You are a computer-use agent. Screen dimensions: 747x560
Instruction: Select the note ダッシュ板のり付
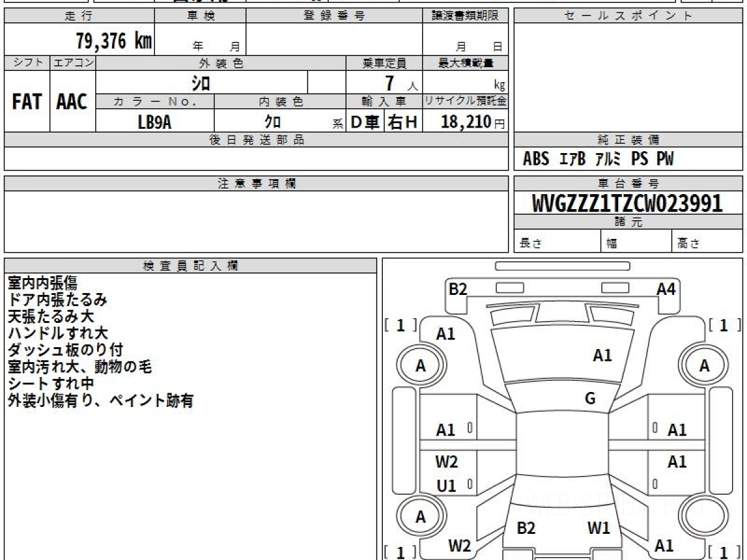pyautogui.click(x=65, y=350)
